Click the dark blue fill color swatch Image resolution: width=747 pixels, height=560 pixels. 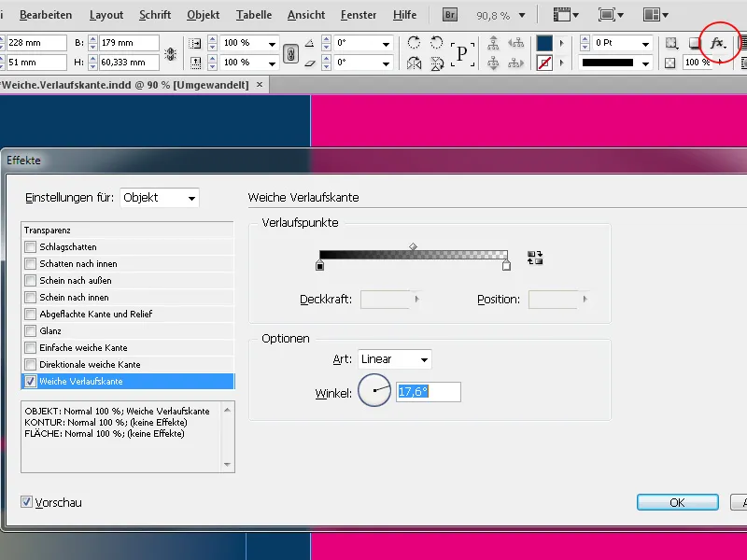tap(544, 43)
